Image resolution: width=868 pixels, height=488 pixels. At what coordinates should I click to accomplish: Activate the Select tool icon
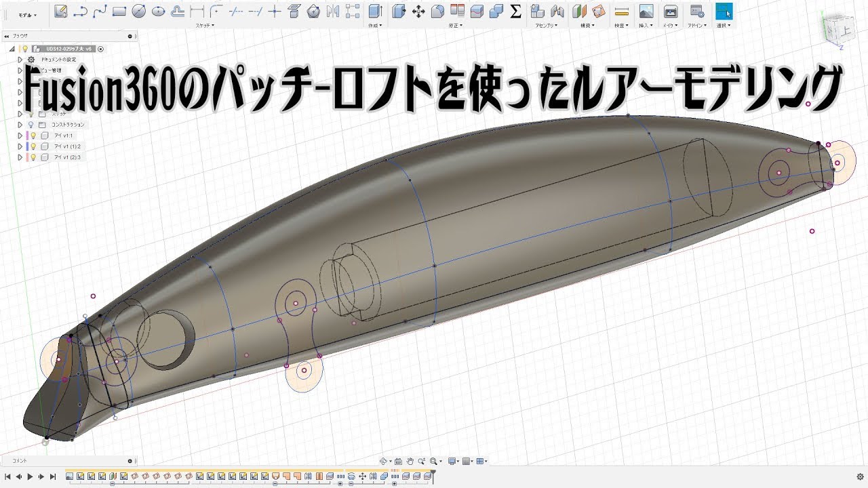724,11
